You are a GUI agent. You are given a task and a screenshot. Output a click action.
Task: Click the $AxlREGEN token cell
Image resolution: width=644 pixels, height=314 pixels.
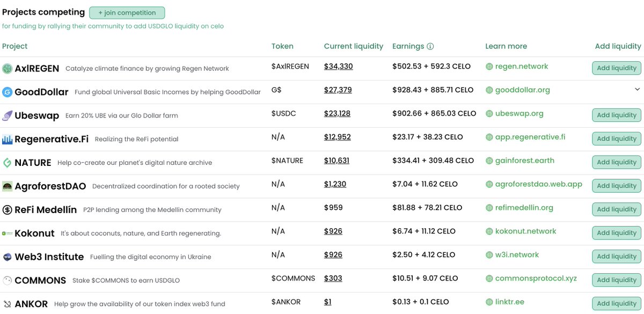[290, 67]
